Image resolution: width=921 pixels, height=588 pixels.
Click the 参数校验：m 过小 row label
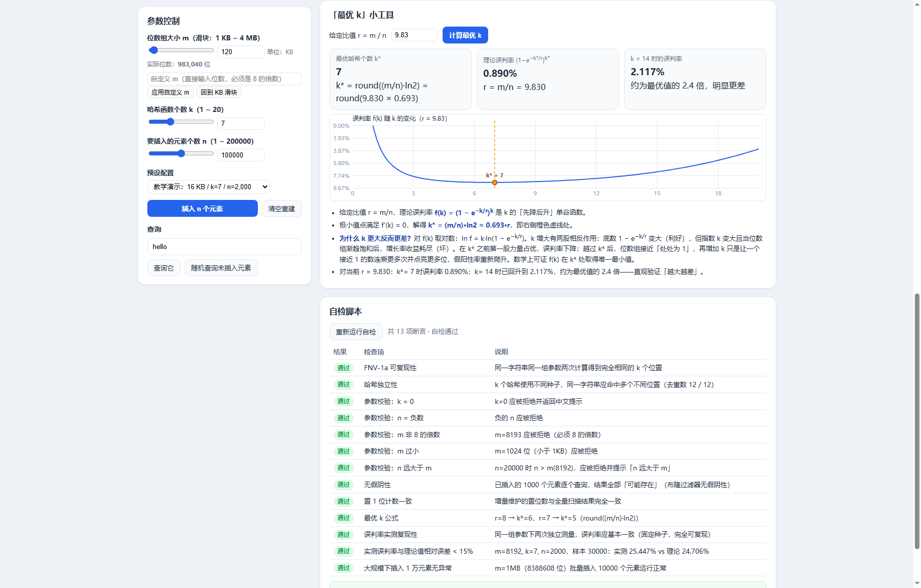pos(391,451)
